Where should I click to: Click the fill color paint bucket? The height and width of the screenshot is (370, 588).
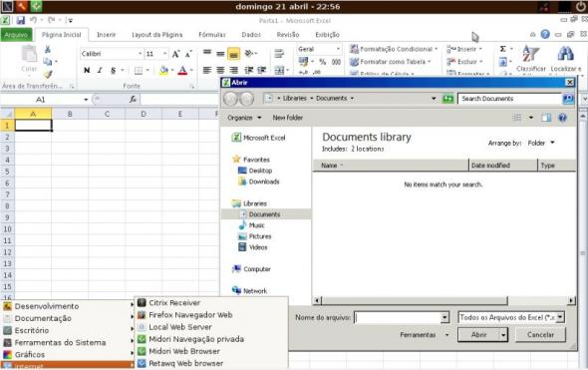coord(163,70)
